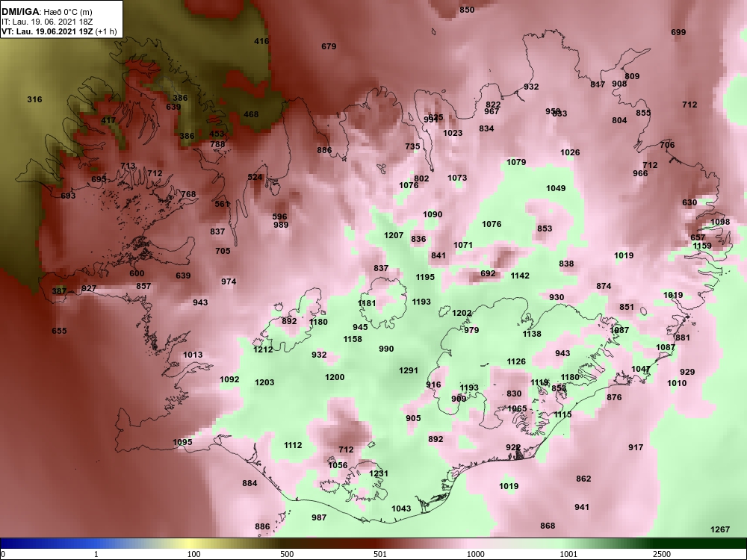Click the map value 600
747x560 pixels.
137,273
